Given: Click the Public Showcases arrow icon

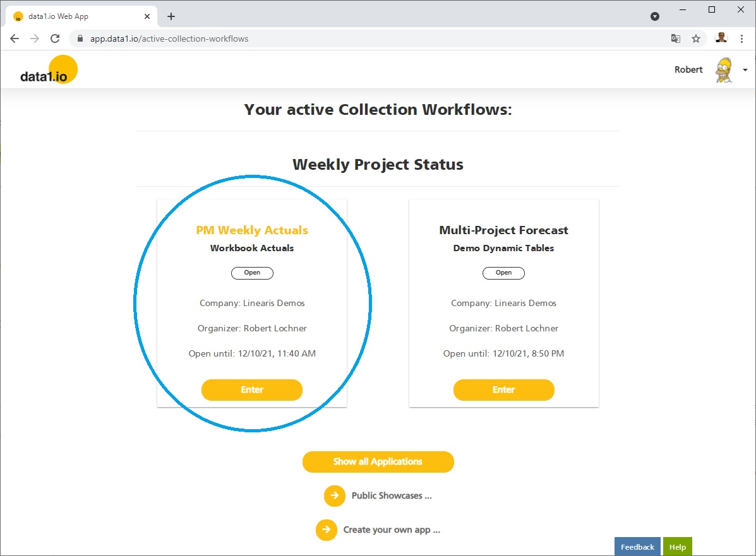Looking at the screenshot, I should pos(334,496).
